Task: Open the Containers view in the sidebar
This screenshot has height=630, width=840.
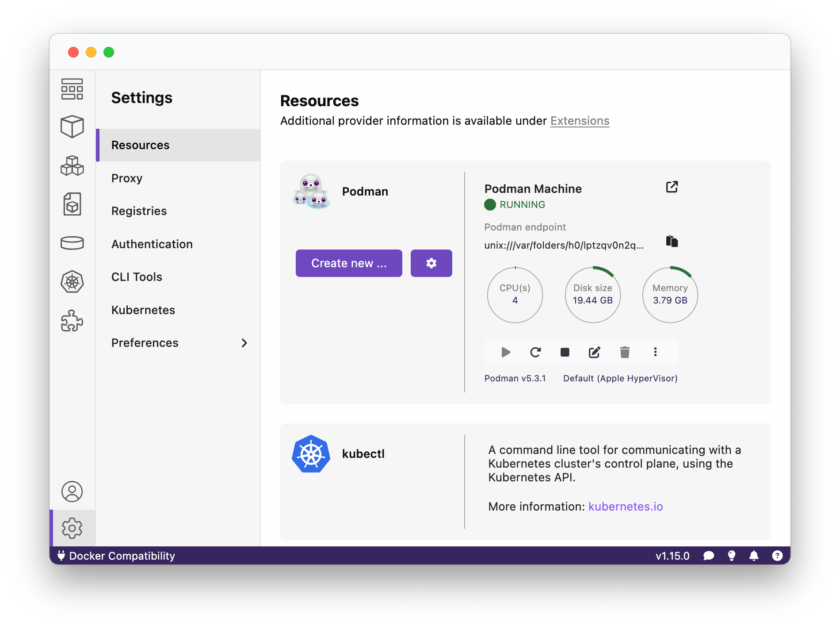Action: (x=73, y=126)
